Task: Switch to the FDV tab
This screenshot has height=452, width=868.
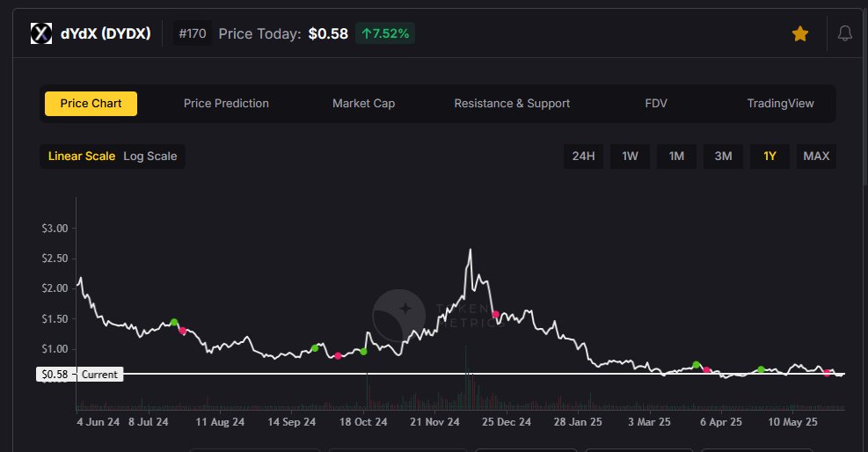Action: (656, 104)
